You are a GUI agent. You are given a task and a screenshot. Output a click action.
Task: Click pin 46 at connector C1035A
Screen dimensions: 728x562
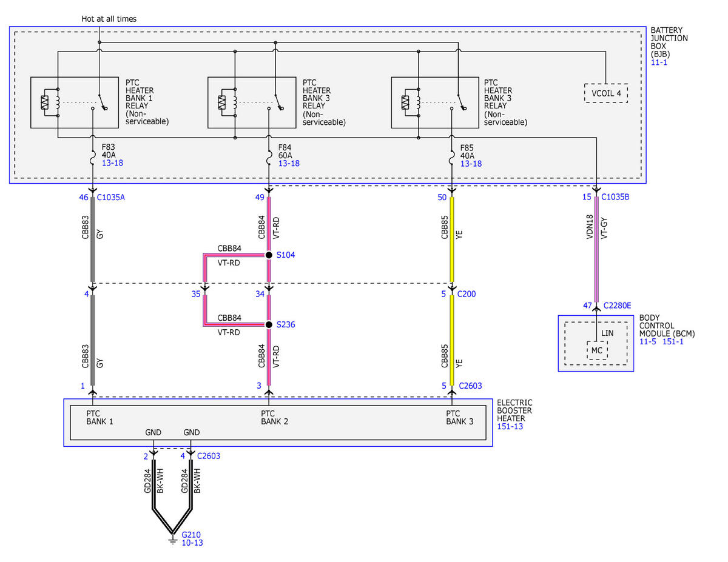84,198
